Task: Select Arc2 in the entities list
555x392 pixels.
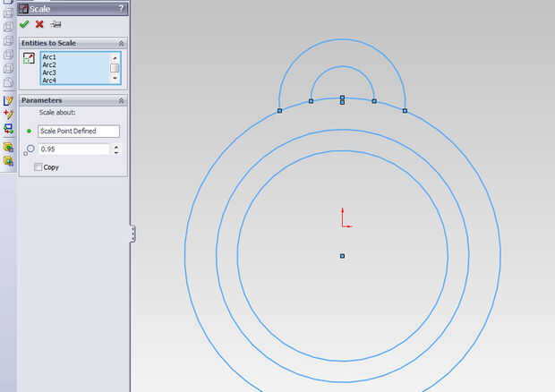Action: (x=49, y=64)
